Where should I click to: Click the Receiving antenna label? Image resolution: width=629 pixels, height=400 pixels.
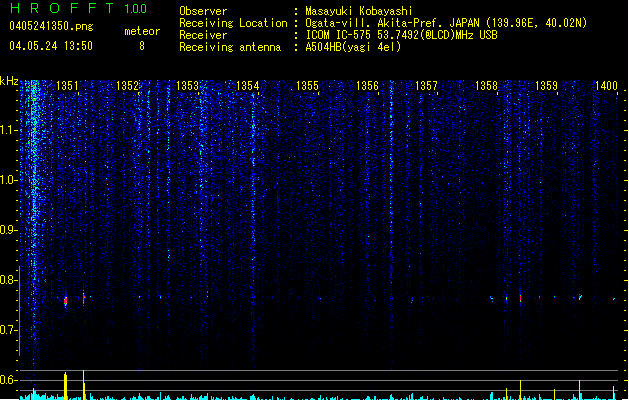(x=230, y=47)
